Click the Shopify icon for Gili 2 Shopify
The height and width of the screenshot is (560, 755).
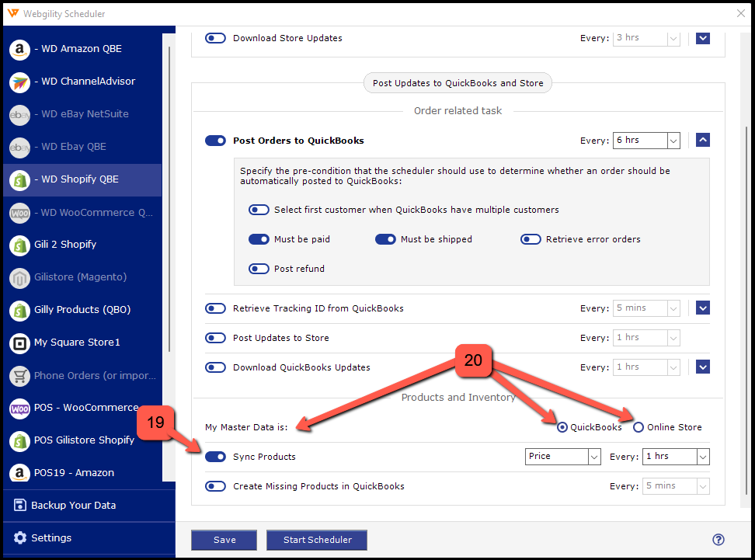pyautogui.click(x=19, y=245)
